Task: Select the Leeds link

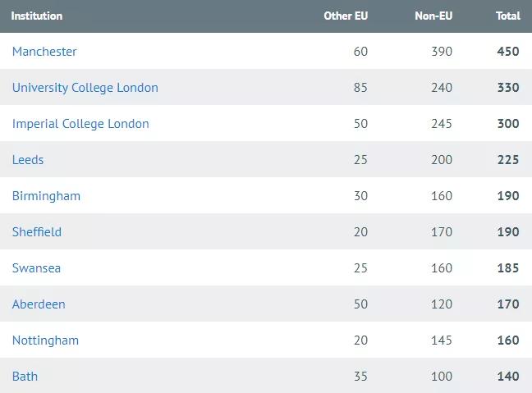Action: tap(28, 160)
